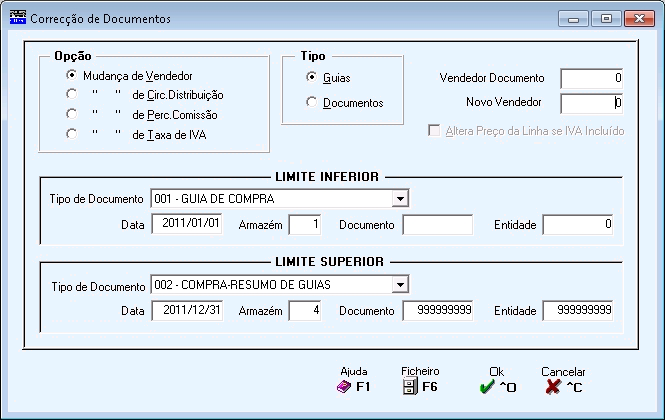
Task: Choose the de Perc.Comissão radio option
Action: (72, 114)
